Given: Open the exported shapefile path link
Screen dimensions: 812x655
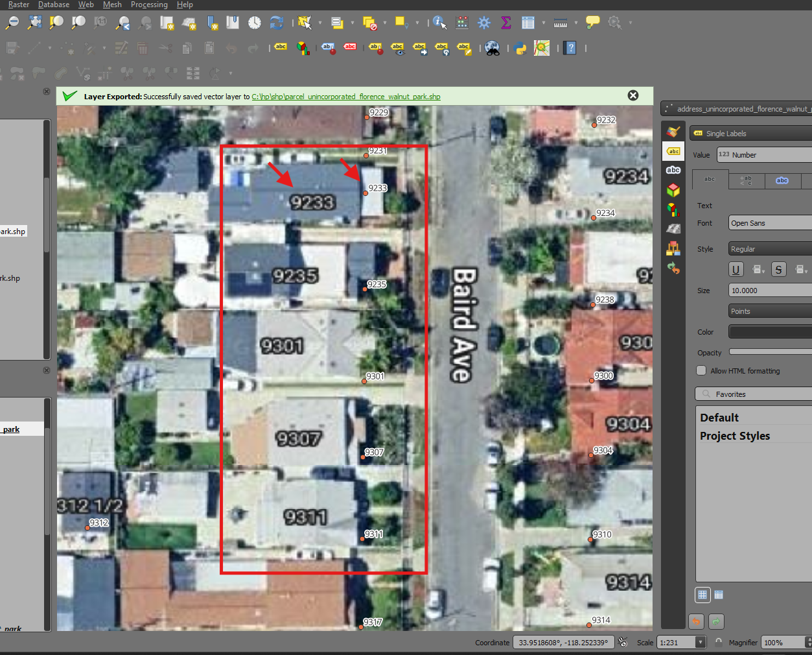Looking at the screenshot, I should pos(346,97).
